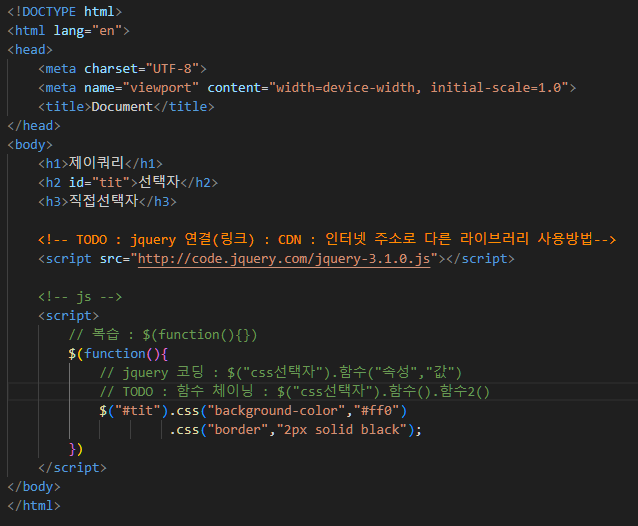Click the $(function(){ line
The height and width of the screenshot is (526, 638).
[x=118, y=354]
